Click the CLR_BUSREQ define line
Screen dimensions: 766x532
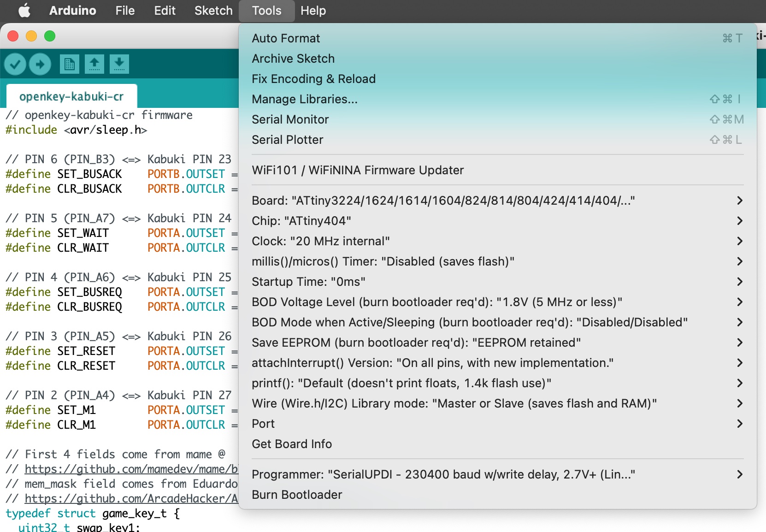coord(122,307)
